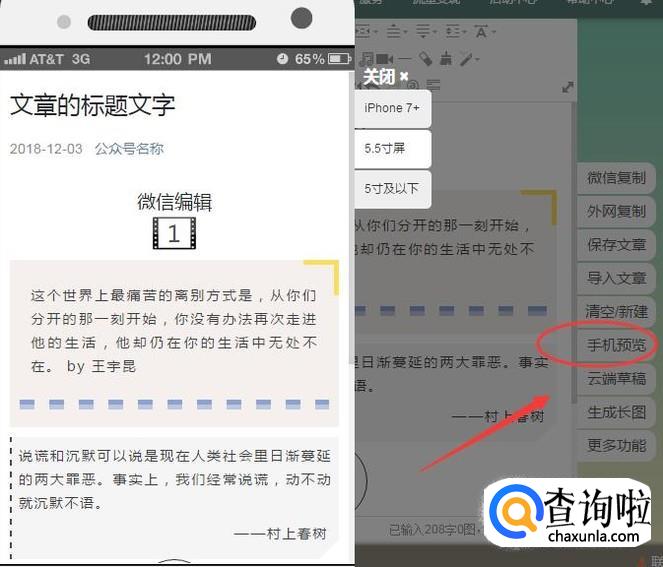Click 保存文章 to save article
This screenshot has height=567, width=663.
coord(616,245)
